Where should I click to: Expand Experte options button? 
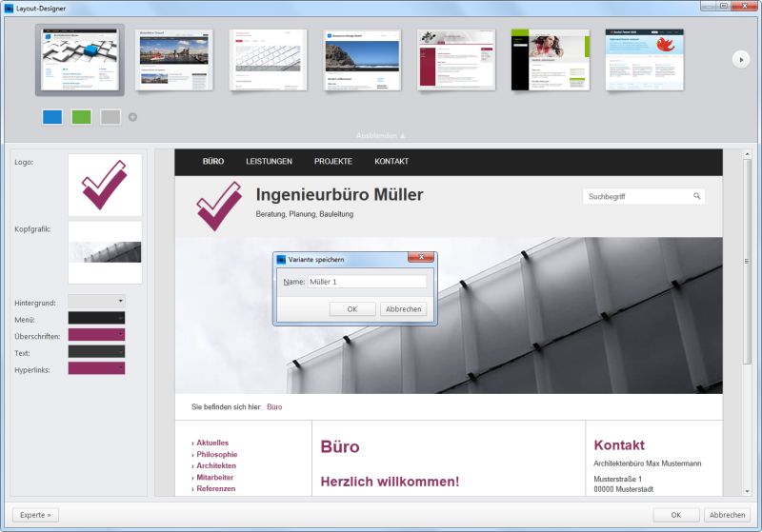(35, 515)
